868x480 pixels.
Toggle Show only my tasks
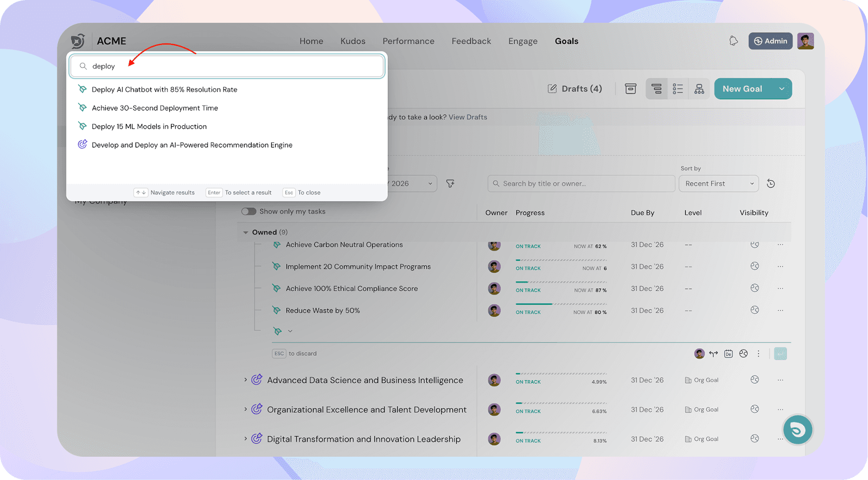coord(249,212)
